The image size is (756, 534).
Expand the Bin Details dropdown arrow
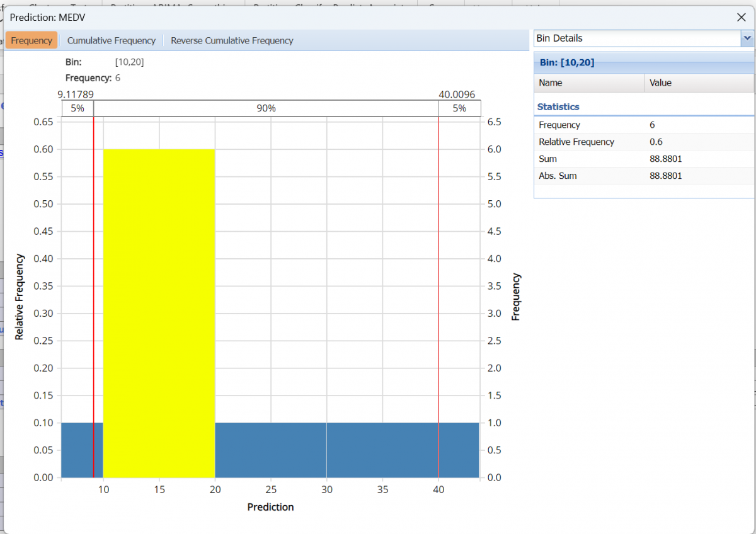click(747, 38)
